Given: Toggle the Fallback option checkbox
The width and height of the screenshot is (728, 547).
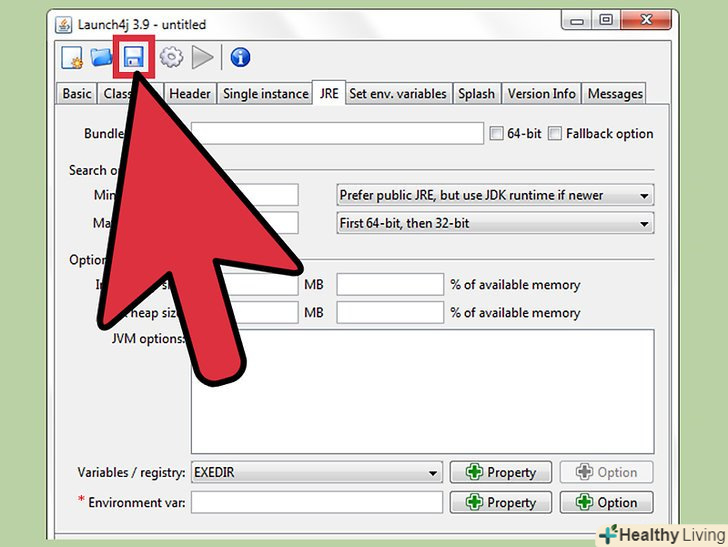Looking at the screenshot, I should [555, 134].
